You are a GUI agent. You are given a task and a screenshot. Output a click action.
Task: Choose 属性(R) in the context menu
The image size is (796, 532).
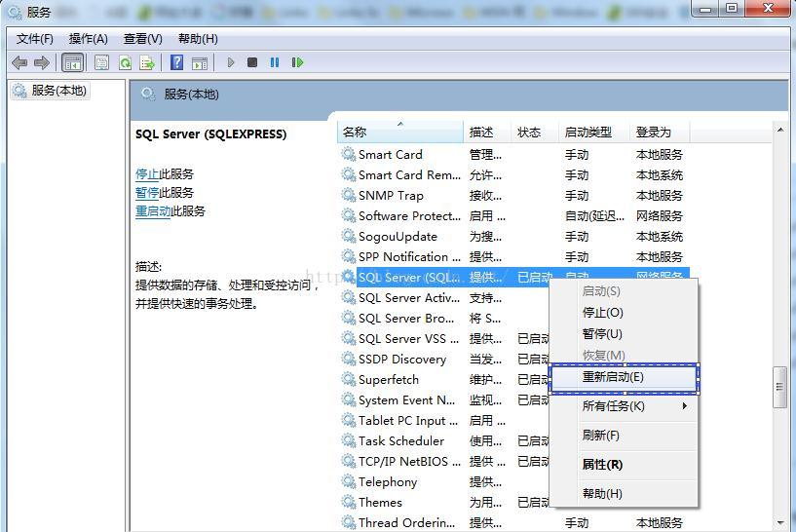624,465
